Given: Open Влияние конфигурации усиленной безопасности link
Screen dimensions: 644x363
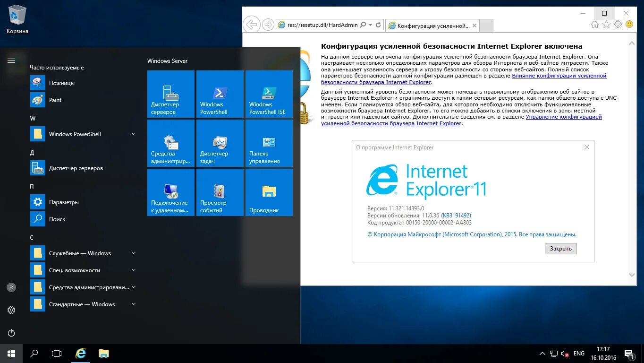Looking at the screenshot, I should pos(464,79).
